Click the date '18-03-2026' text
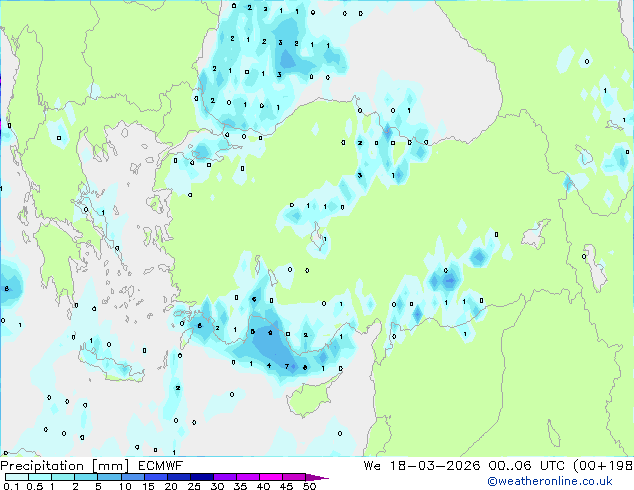The image size is (634, 490). click(x=435, y=465)
